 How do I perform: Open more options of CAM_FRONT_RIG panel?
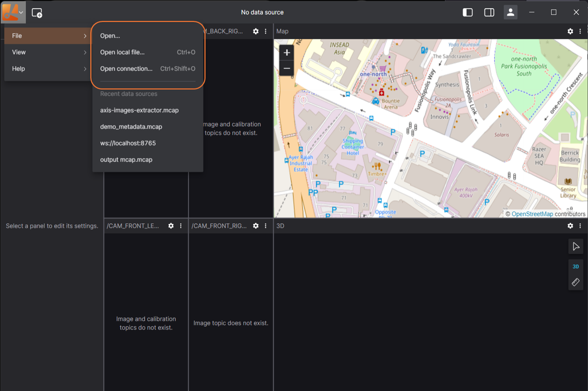point(266,226)
